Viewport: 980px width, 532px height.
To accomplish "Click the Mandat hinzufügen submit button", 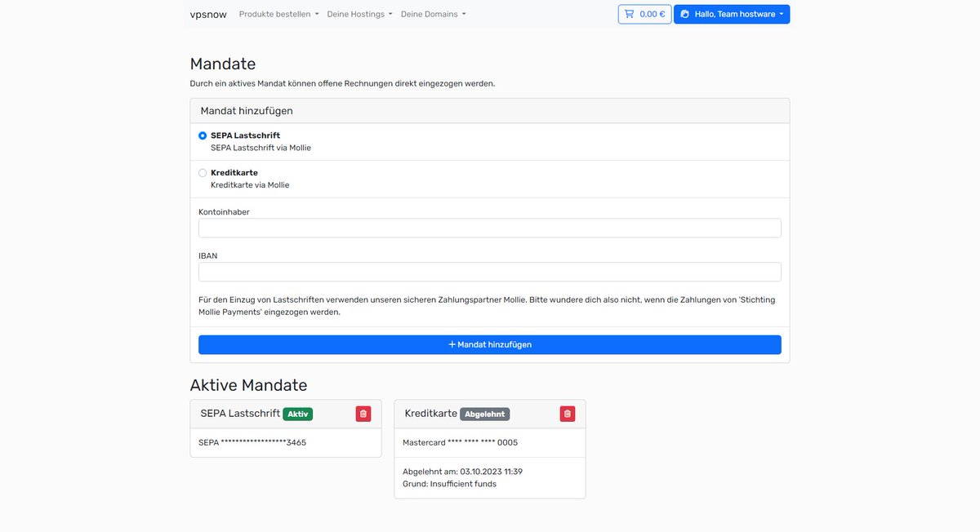I will (489, 344).
